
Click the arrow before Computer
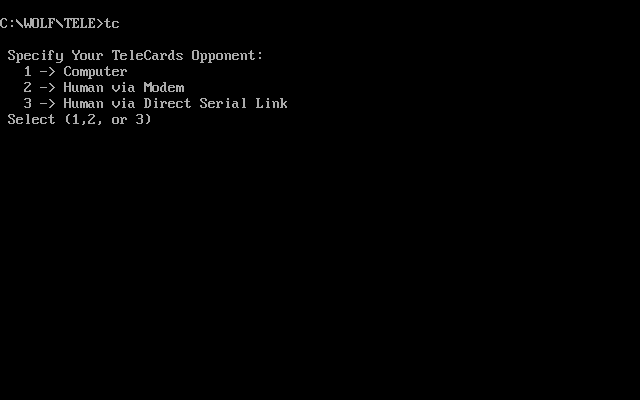pyautogui.click(x=48, y=71)
